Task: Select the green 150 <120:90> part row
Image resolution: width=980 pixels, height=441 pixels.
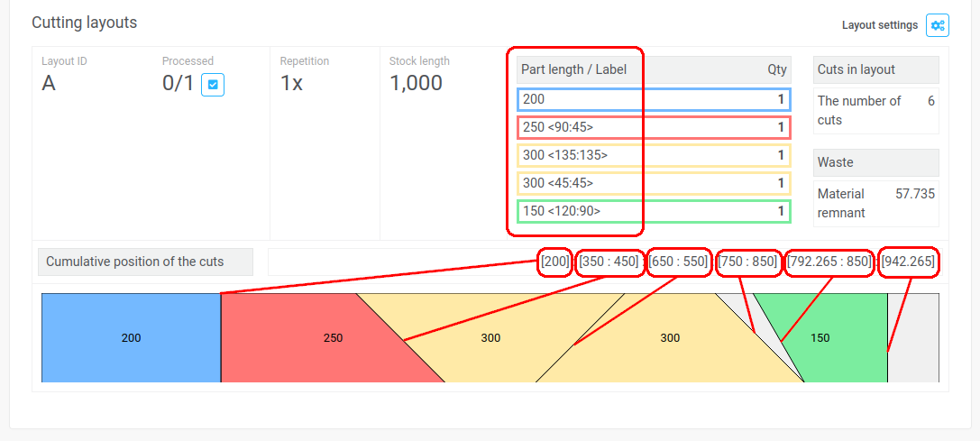Action: [x=653, y=211]
